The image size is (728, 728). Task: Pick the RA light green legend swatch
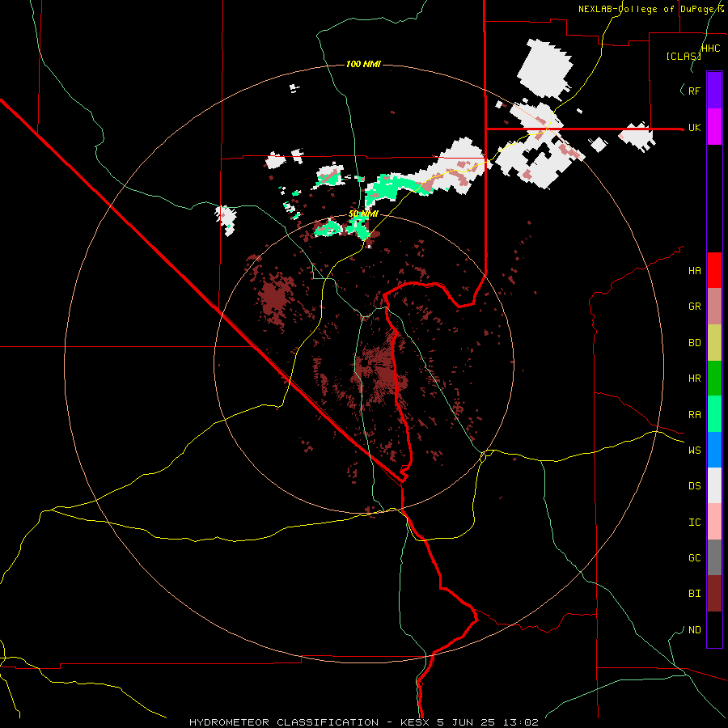714,414
